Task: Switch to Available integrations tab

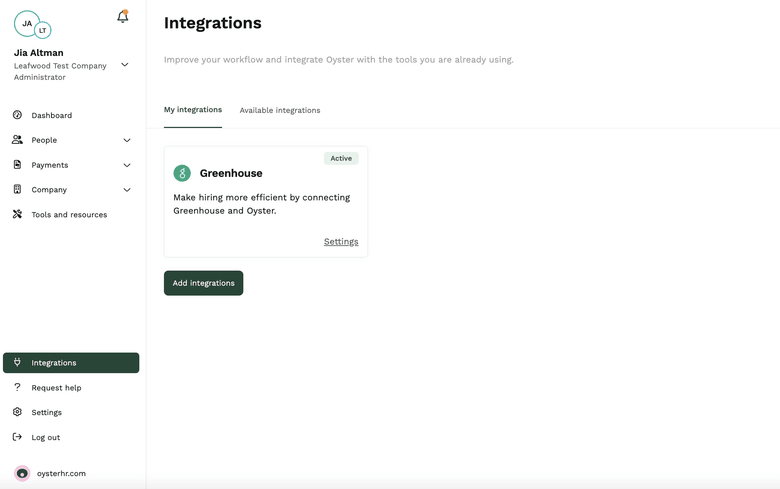Action: pos(280,110)
